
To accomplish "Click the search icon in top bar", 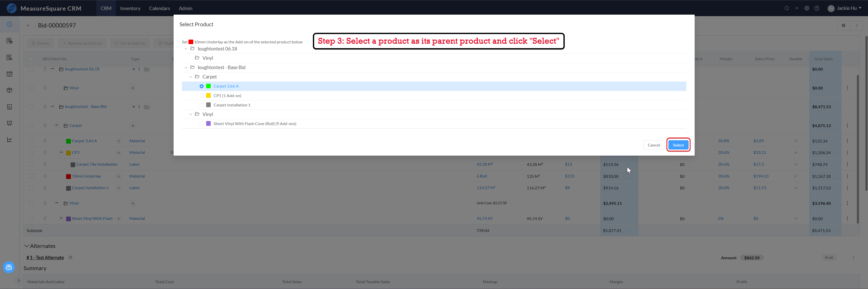I will pos(786,8).
